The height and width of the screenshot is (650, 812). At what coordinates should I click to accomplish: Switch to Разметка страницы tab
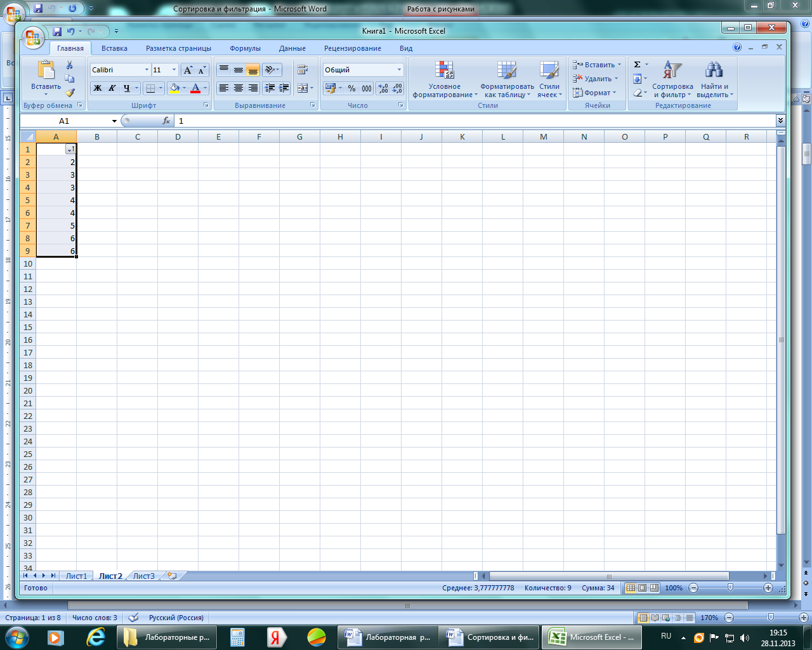(178, 48)
